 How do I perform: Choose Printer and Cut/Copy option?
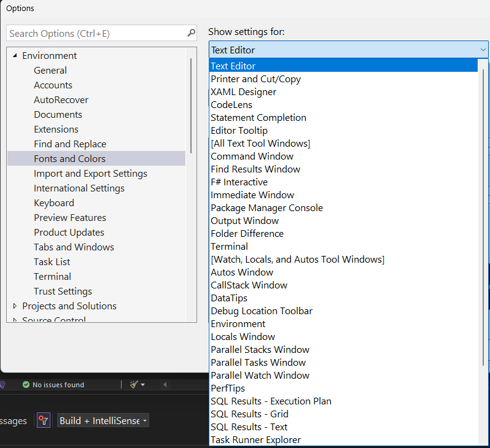click(x=343, y=79)
